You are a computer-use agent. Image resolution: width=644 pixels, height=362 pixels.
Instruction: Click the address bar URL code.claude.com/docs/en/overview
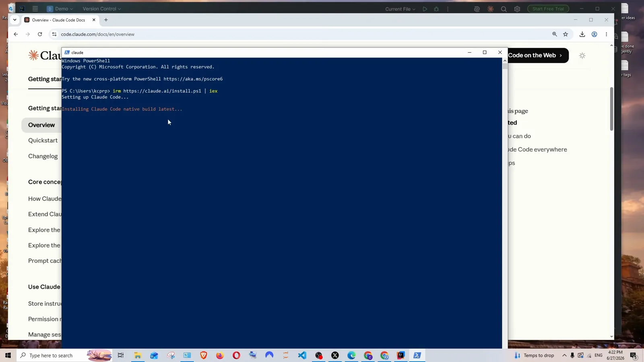98,34
